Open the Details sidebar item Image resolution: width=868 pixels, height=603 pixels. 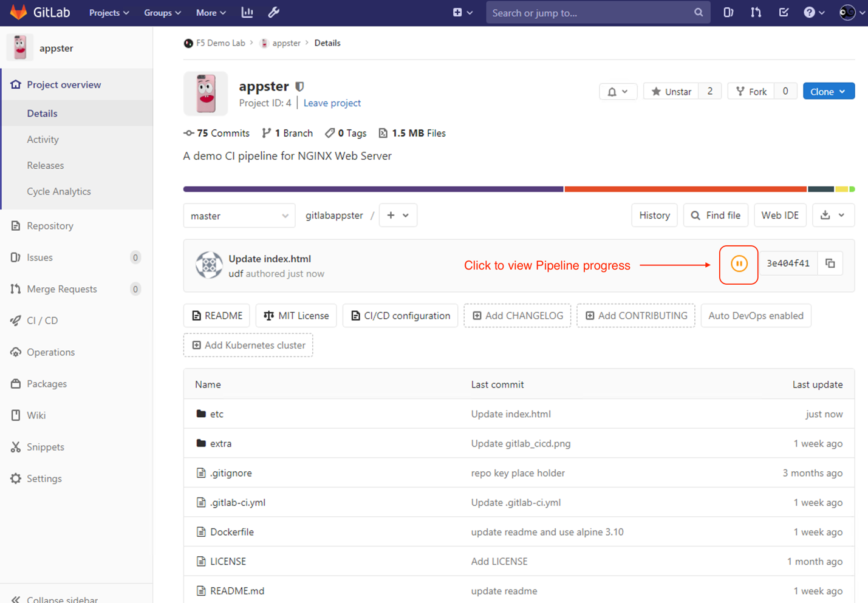coord(77,114)
